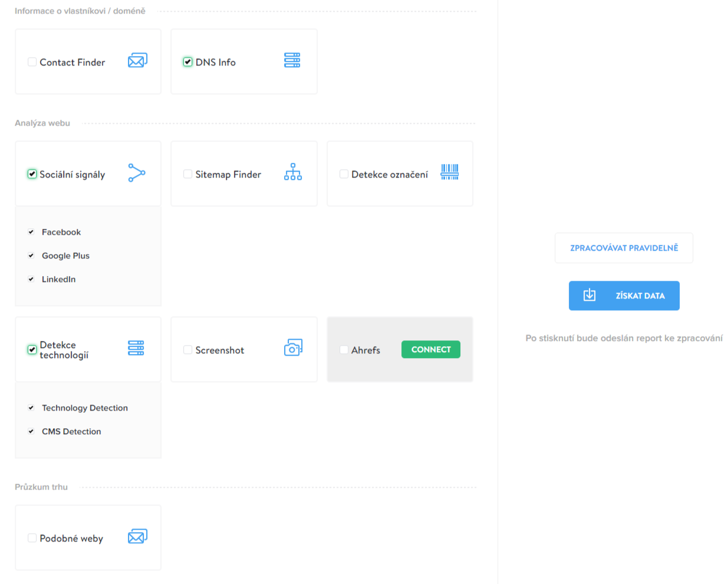Select Zpracovávat pravidelně button
The height and width of the screenshot is (584, 728).
pos(624,248)
